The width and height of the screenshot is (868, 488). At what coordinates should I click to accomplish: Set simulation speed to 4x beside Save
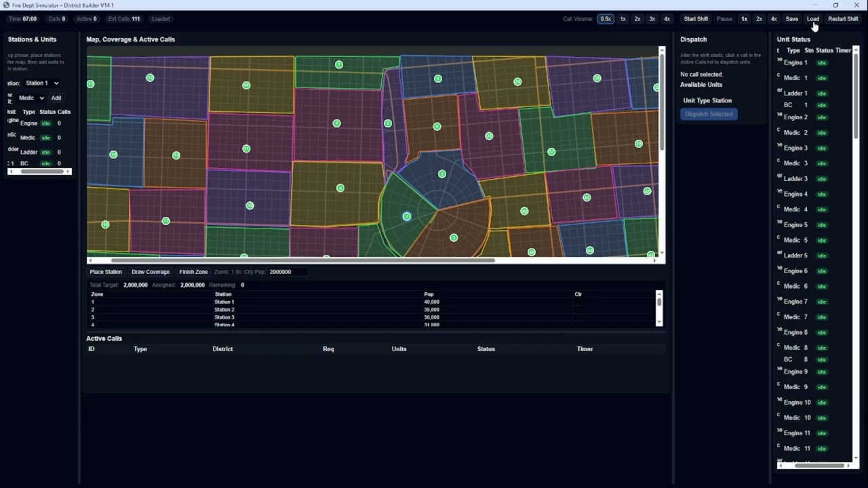[774, 19]
